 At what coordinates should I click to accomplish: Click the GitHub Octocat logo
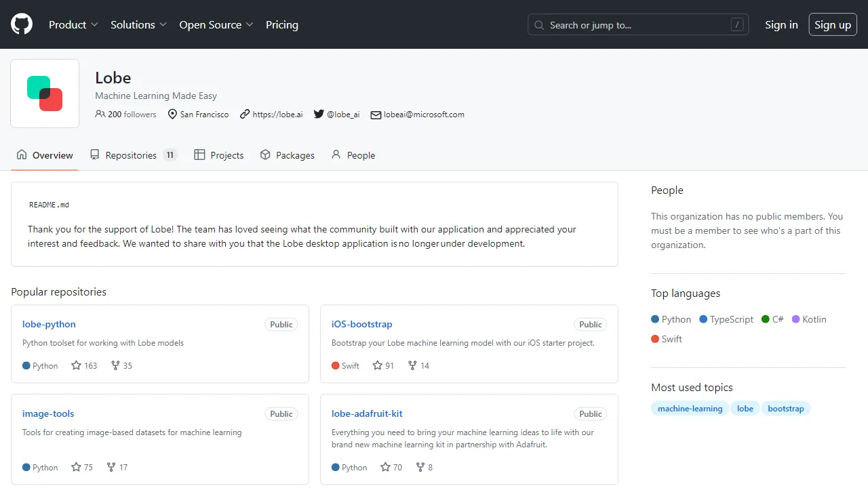pos(22,24)
